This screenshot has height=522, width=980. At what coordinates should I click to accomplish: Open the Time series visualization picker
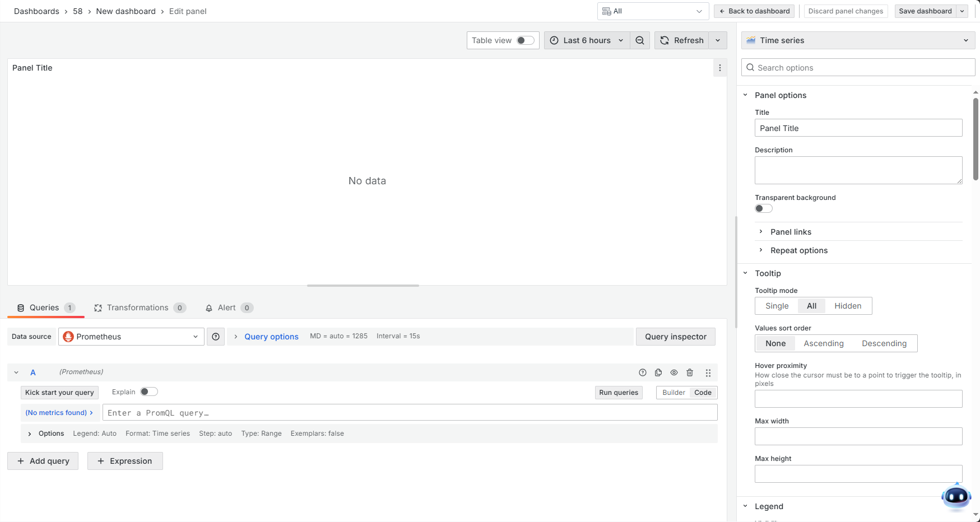[857, 40]
